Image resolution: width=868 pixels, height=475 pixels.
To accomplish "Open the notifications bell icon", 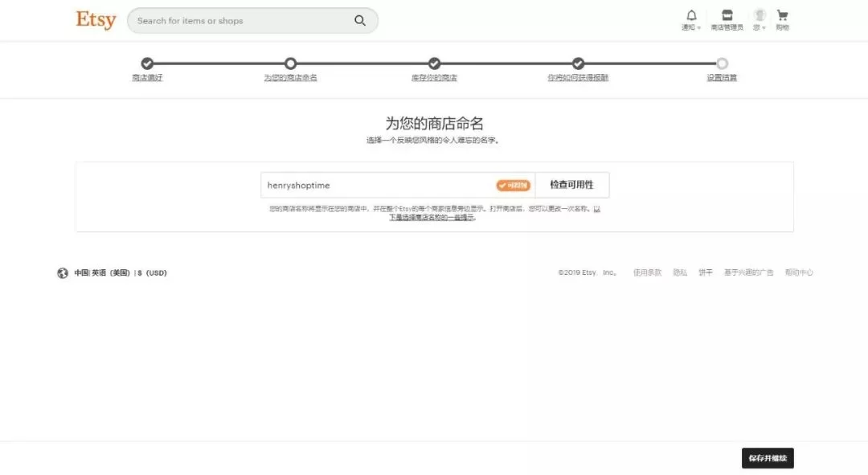I will tap(691, 15).
